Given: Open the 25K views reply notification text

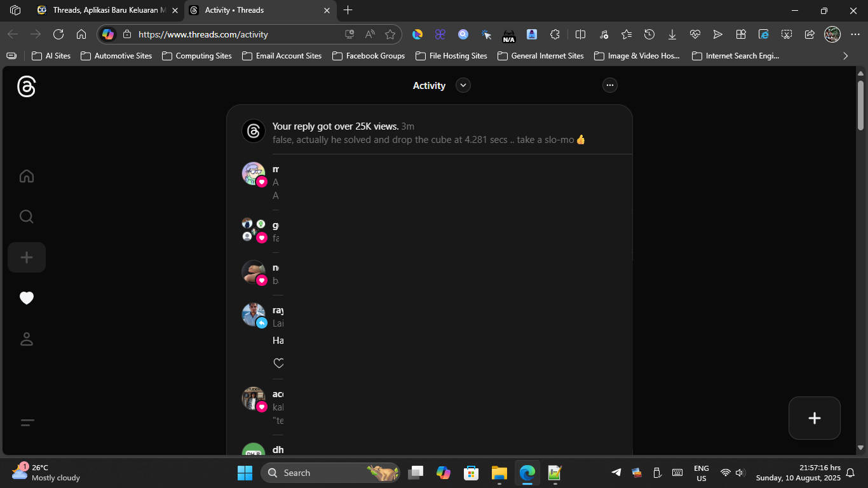Looking at the screenshot, I should pyautogui.click(x=336, y=126).
